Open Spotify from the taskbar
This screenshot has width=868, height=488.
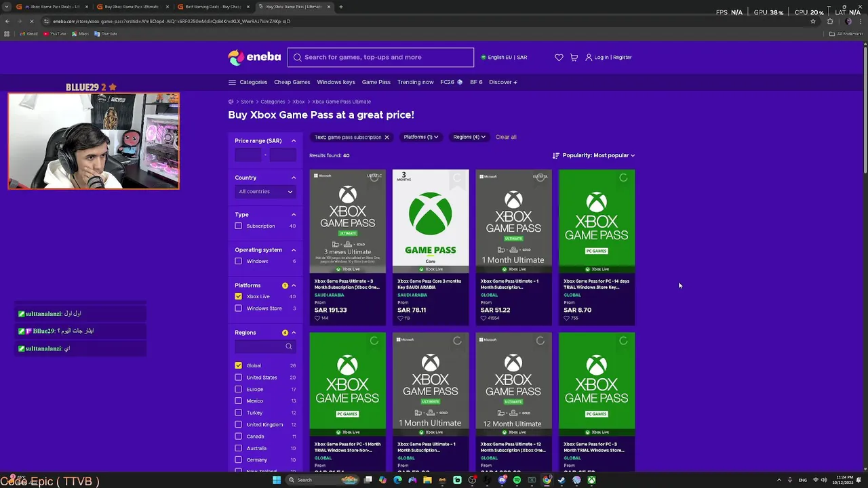click(517, 480)
